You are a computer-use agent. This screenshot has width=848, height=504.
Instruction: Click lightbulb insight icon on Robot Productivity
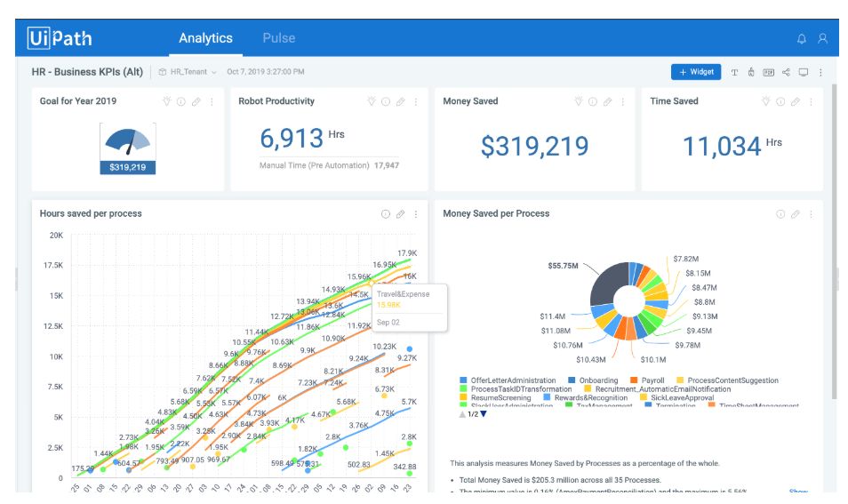coord(371,101)
